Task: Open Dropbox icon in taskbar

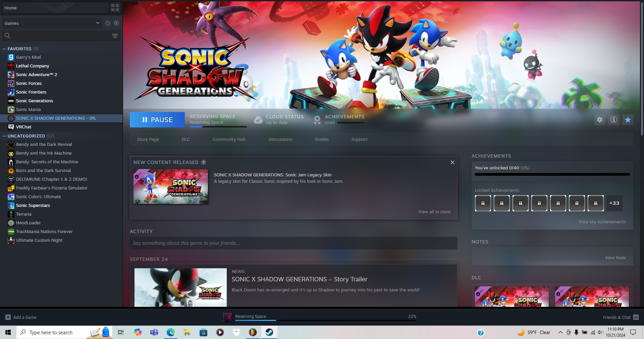Action: [x=236, y=332]
